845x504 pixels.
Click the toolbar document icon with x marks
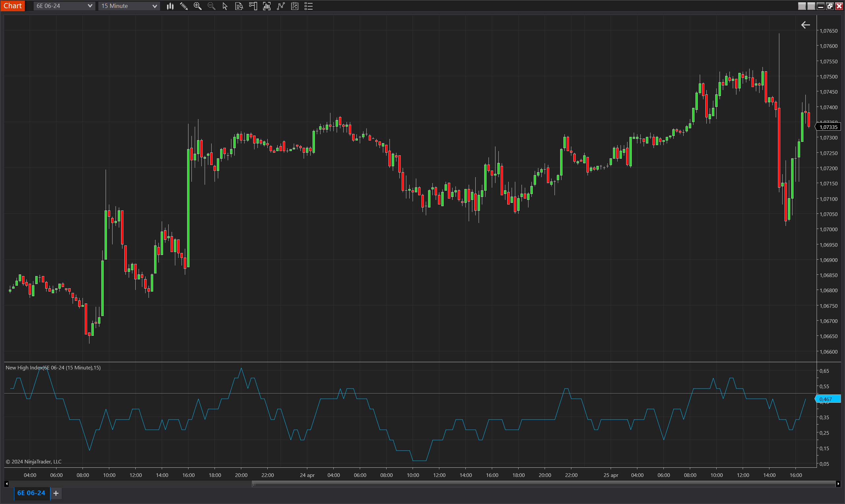294,6
